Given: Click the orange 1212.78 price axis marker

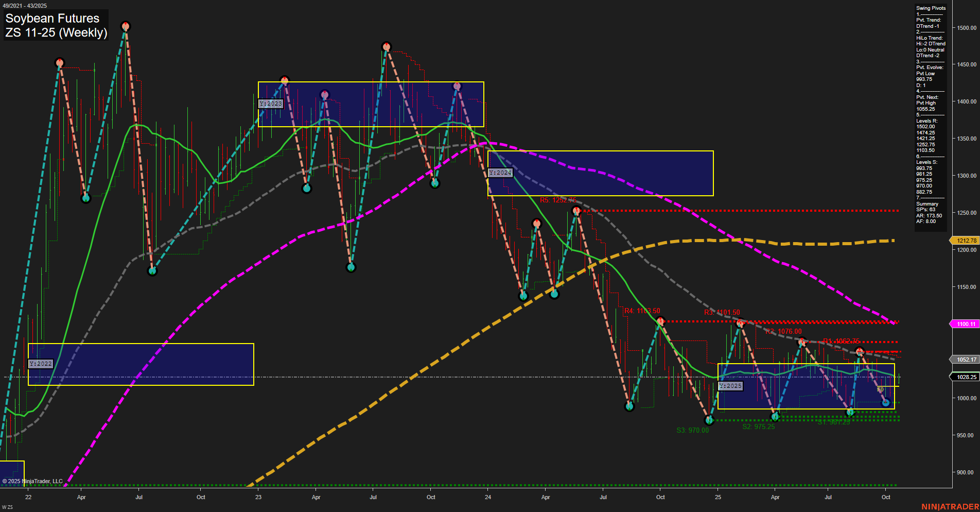Looking at the screenshot, I should [965, 240].
